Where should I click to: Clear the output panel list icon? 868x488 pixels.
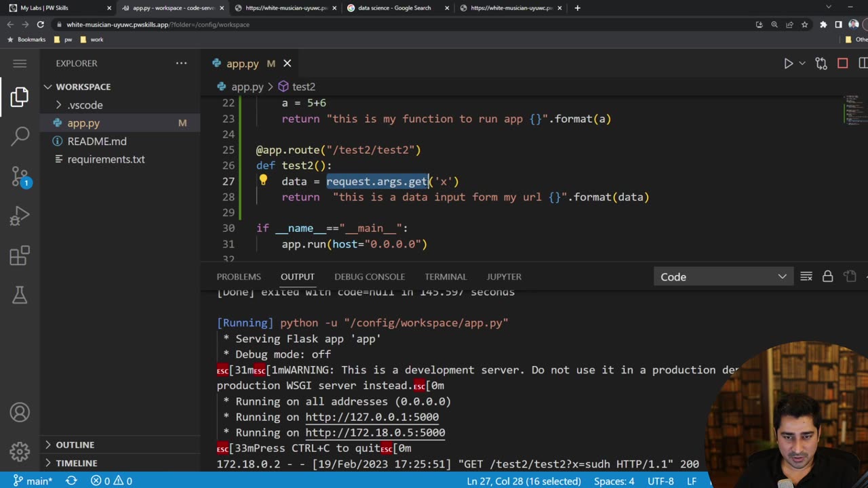(x=806, y=277)
